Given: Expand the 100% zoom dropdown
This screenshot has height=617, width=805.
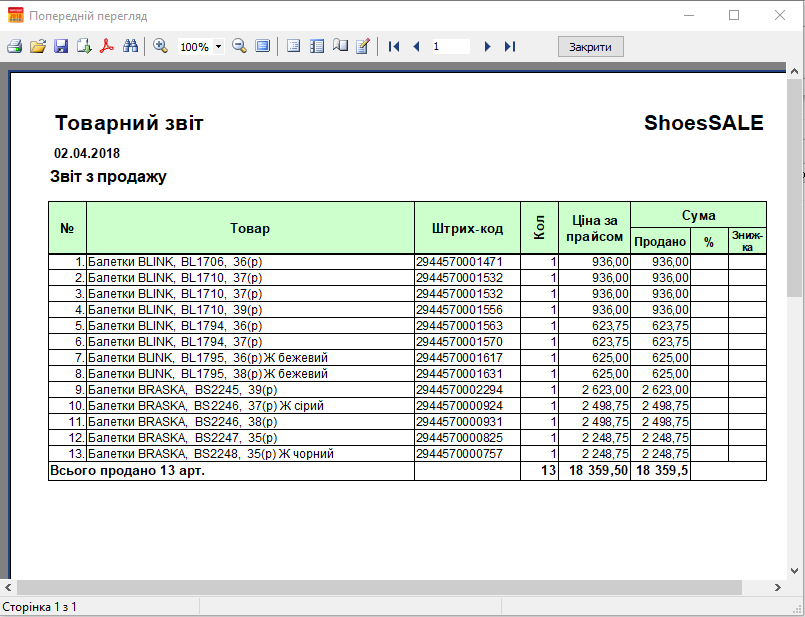Looking at the screenshot, I should point(218,47).
